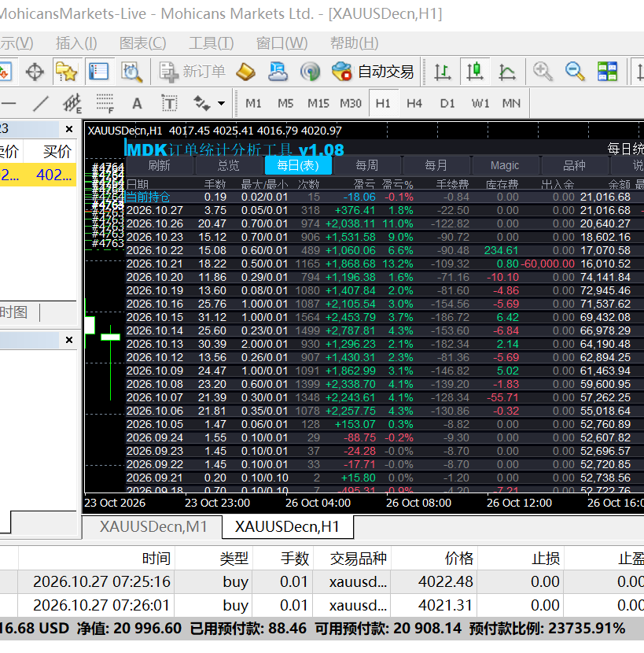This screenshot has height=653, width=644.
Task: Select the crosshair cursor tool
Action: pos(35,72)
